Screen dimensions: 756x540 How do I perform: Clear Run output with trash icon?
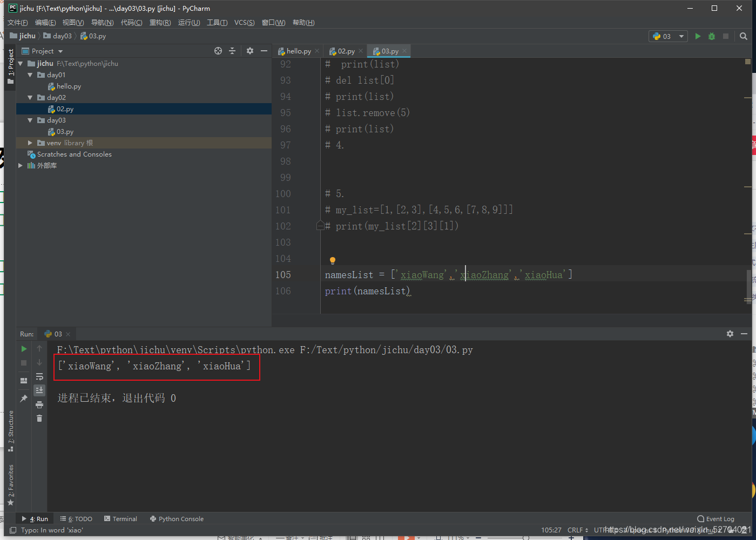39,418
